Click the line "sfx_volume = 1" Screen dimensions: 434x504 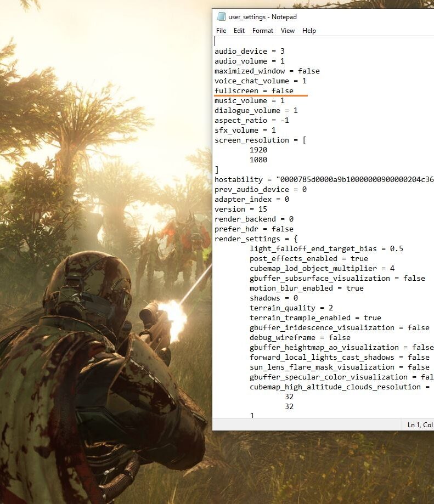[x=245, y=130]
